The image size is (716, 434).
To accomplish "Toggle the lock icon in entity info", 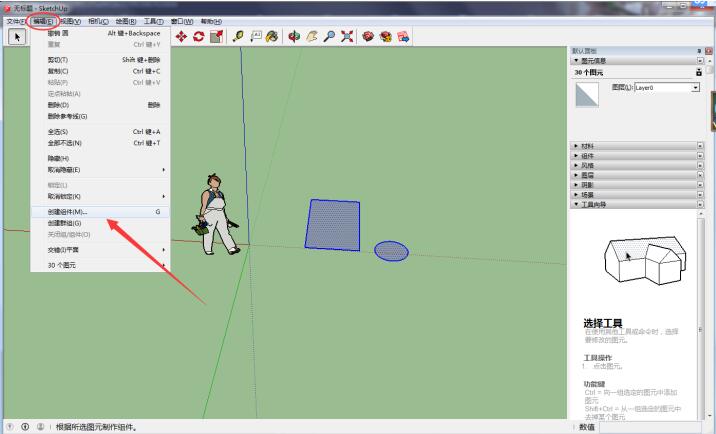I will point(698,72).
